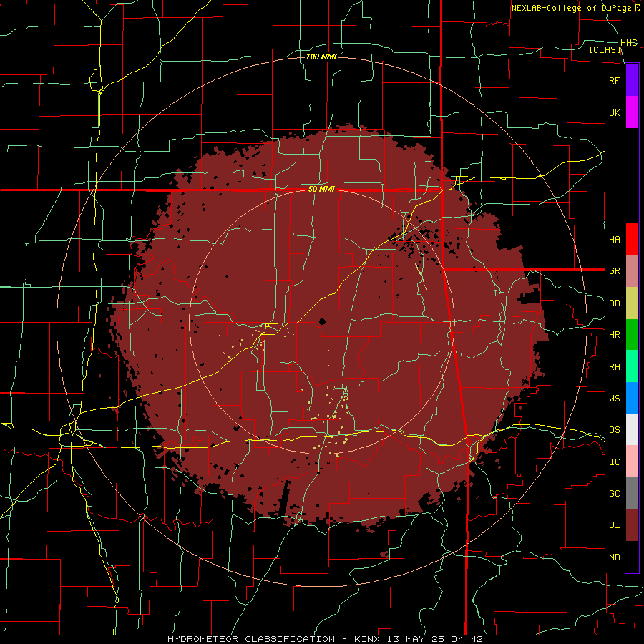This screenshot has width=644, height=644.
Task: Click the UK legend label
Action: point(615,112)
